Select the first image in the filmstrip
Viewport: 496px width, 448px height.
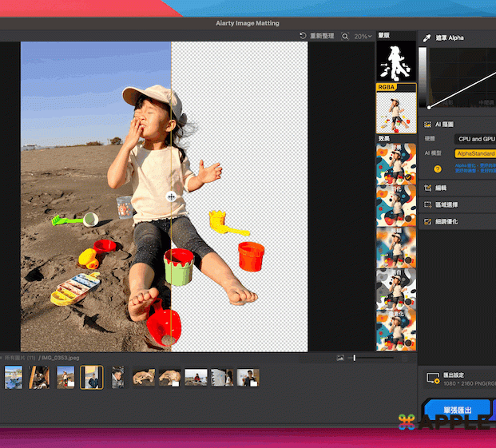coord(13,377)
